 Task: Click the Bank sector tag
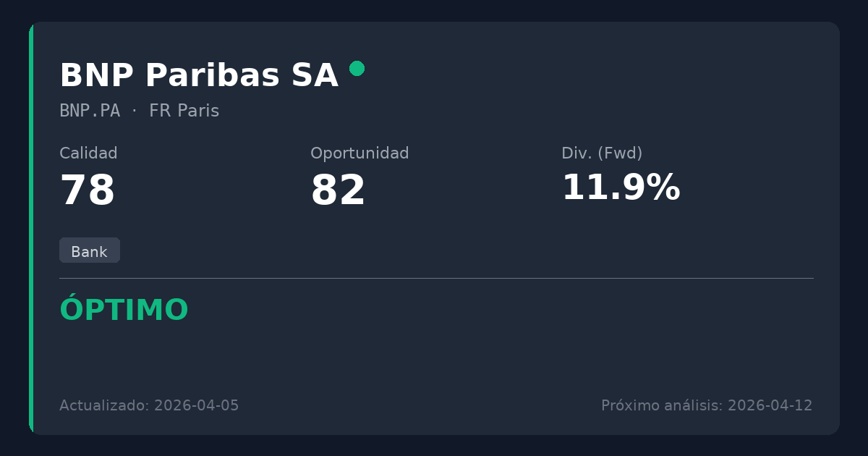(x=89, y=252)
